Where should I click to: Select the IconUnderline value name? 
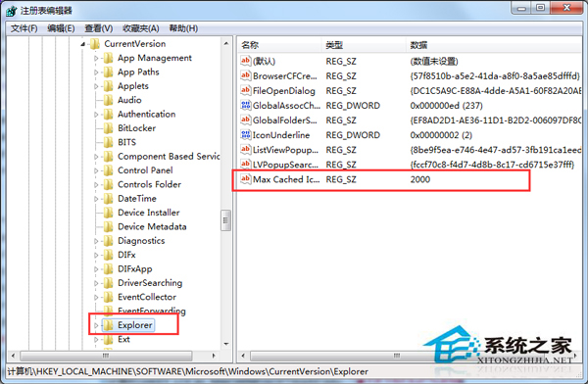point(281,135)
